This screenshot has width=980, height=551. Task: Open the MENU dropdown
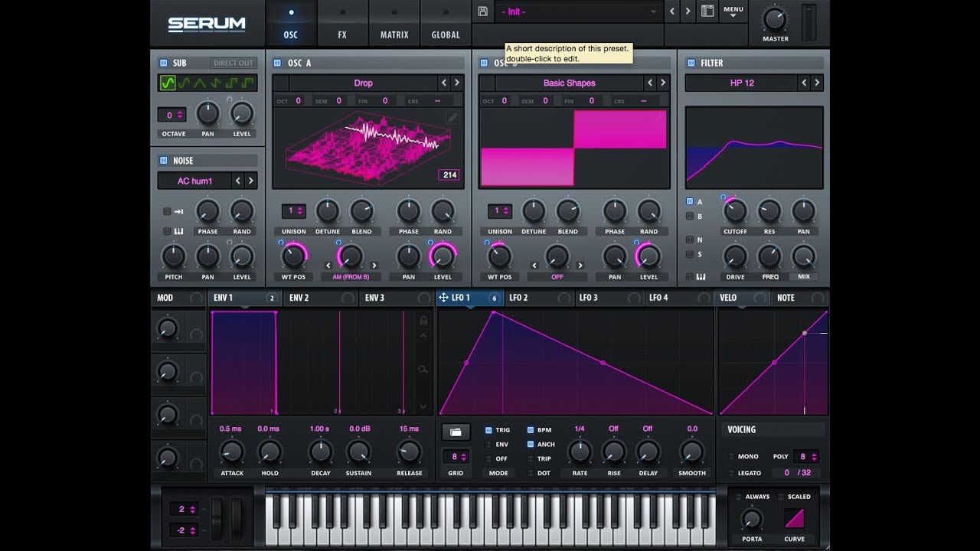(x=733, y=11)
